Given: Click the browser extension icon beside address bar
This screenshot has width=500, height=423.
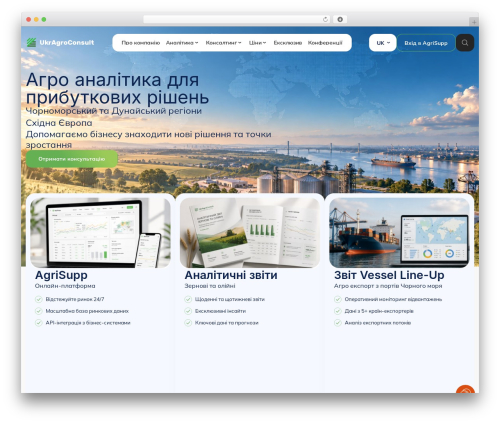Looking at the screenshot, I should 340,20.
